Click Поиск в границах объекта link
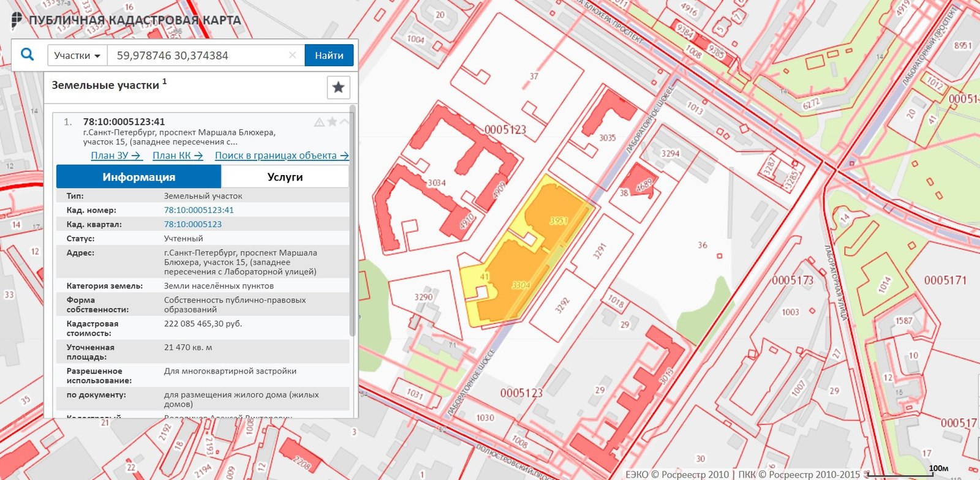 pyautogui.click(x=282, y=156)
